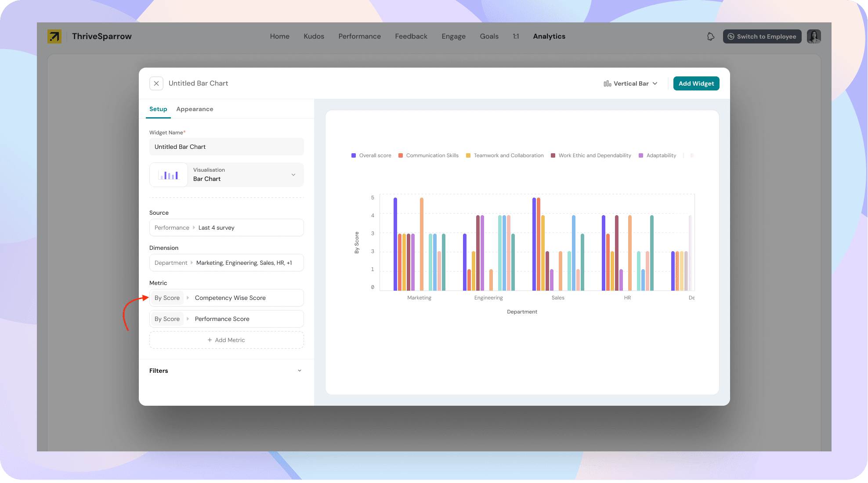Image resolution: width=868 pixels, height=483 pixels.
Task: Click the Sales axis label
Action: (558, 298)
